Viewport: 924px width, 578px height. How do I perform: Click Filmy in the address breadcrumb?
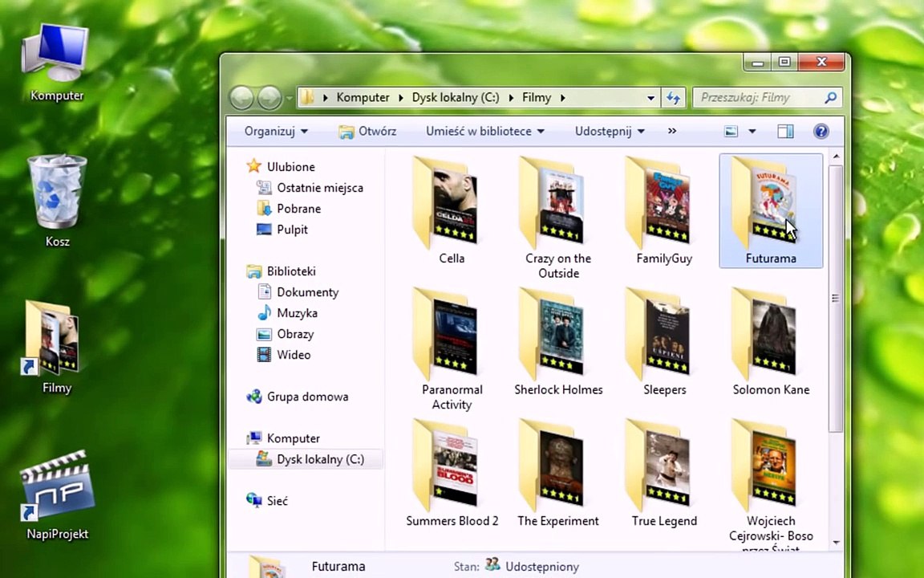(537, 97)
